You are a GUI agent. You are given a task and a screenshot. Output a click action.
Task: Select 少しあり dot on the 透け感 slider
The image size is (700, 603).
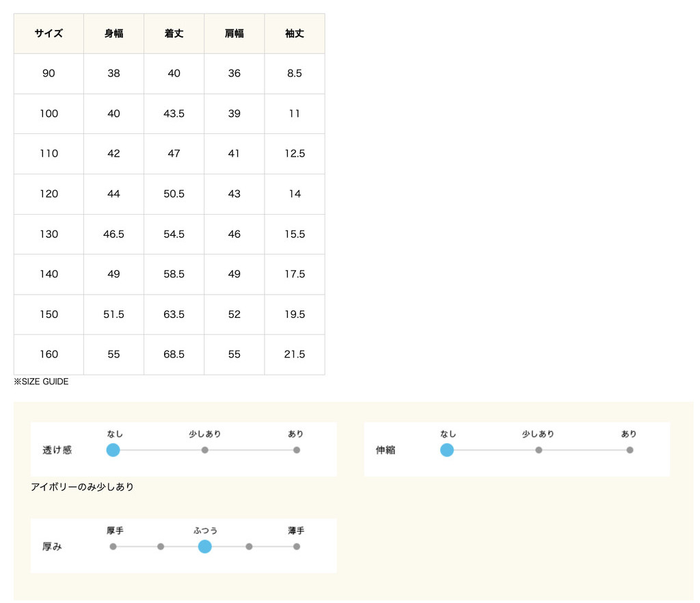[205, 450]
